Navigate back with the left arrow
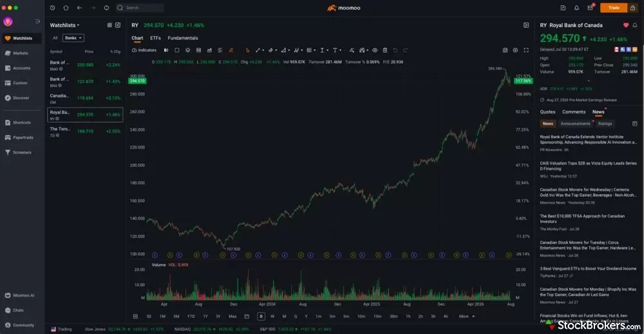 pyautogui.click(x=79, y=8)
